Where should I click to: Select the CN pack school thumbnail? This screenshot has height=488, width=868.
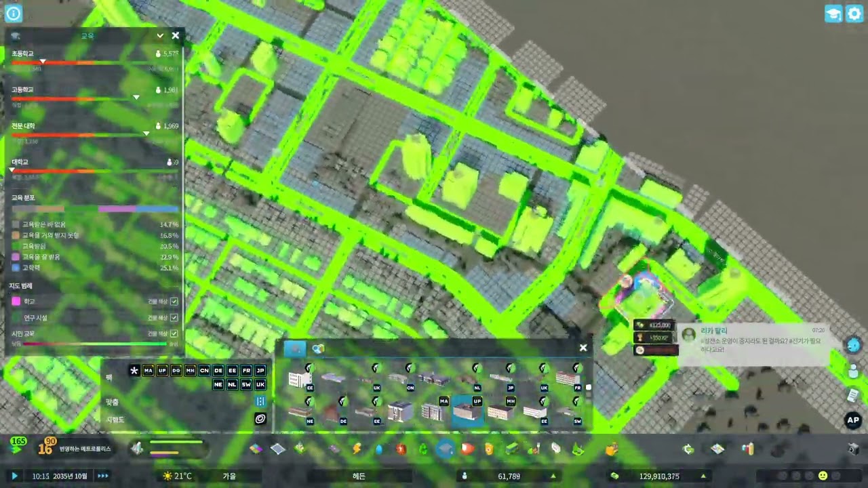(x=400, y=378)
